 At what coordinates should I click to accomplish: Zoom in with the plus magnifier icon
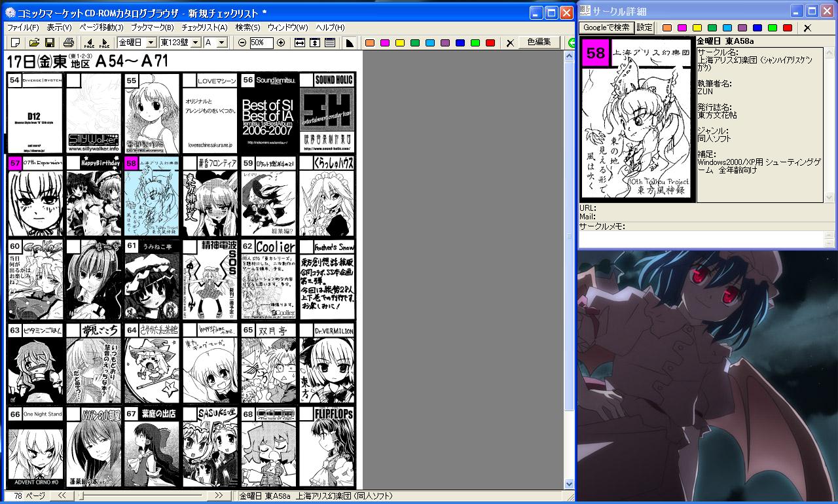pos(281,43)
